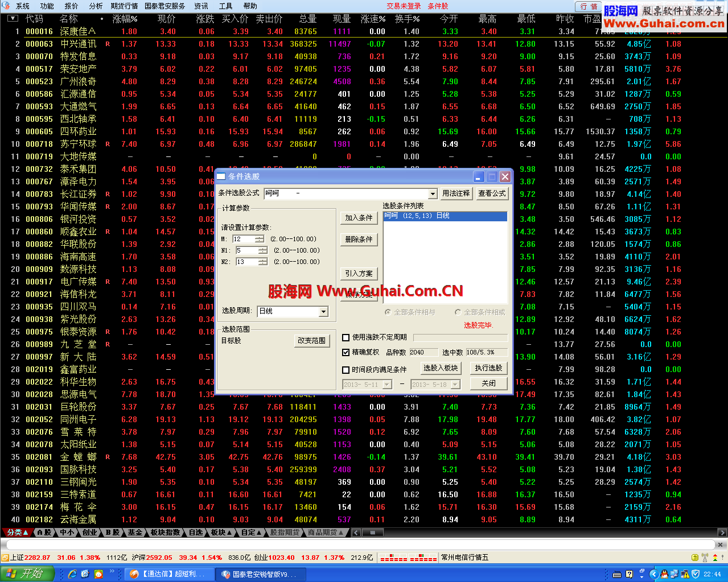Toggle the 精确复权 checkbox
This screenshot has height=582, width=728.
pyautogui.click(x=346, y=352)
